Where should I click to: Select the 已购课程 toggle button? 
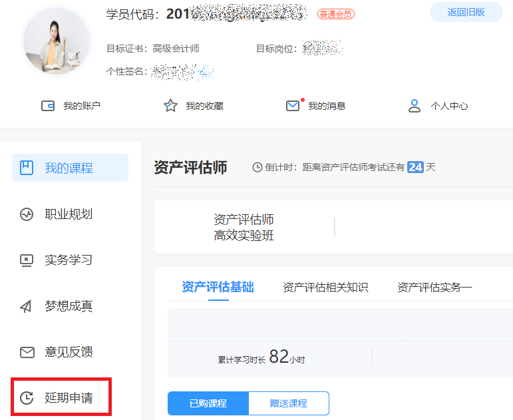click(x=208, y=403)
